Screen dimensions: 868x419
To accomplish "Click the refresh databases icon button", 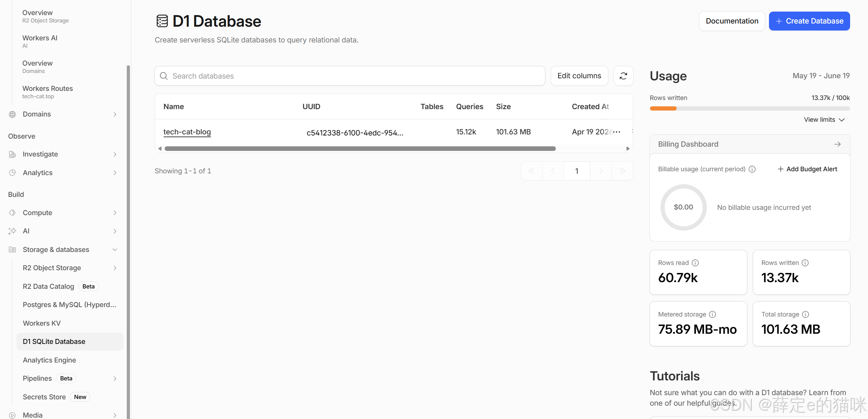I will 623,76.
